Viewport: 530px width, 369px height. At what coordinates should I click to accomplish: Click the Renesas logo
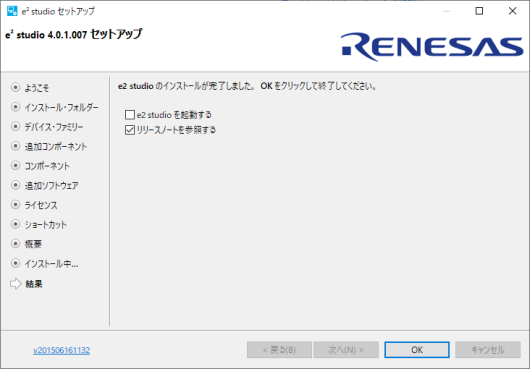tap(432, 47)
